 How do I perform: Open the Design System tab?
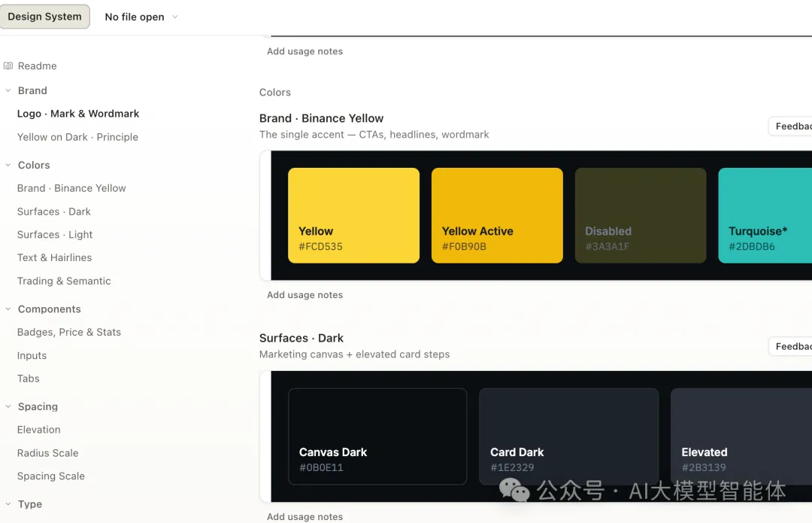44,17
